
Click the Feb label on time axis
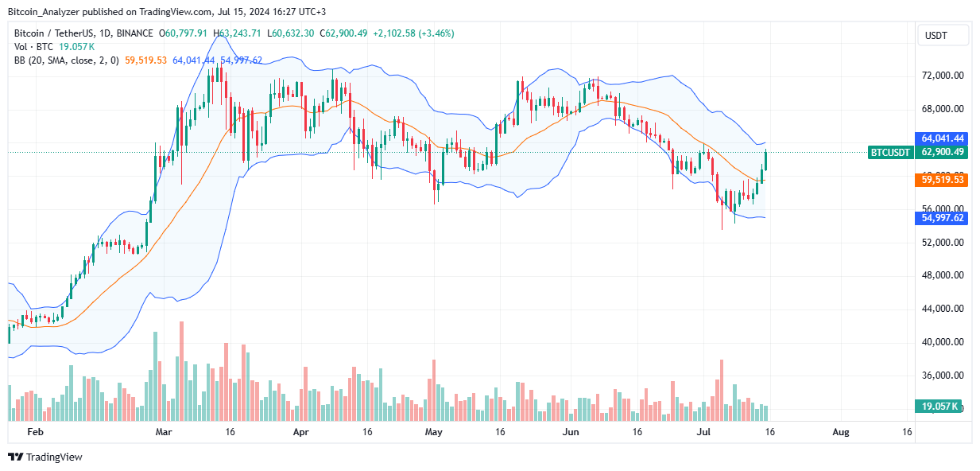click(x=34, y=432)
